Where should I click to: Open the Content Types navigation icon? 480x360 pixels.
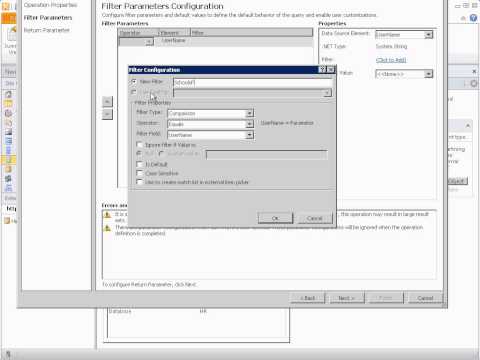tap(8, 141)
